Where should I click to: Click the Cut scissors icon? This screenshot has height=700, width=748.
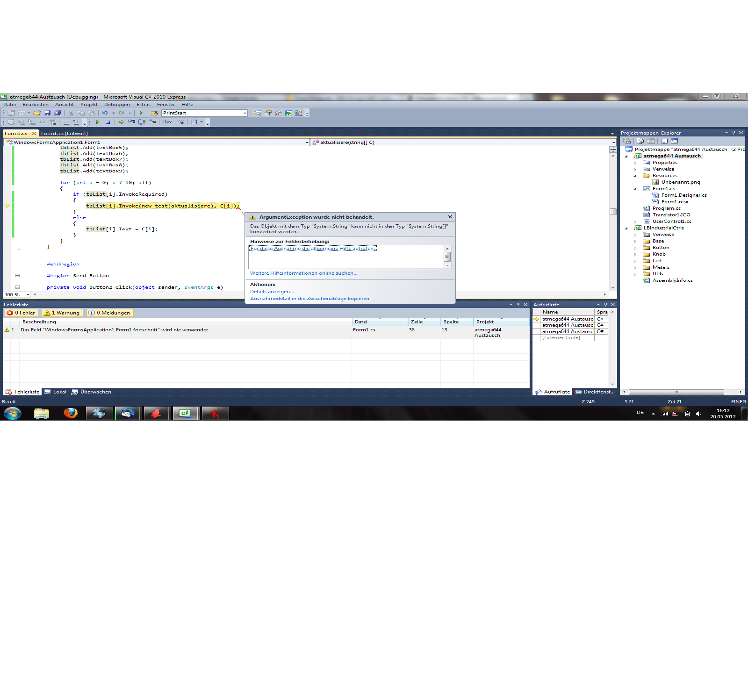71,113
